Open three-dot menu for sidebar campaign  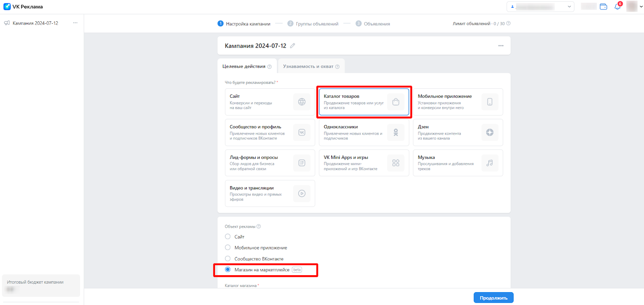coord(75,23)
